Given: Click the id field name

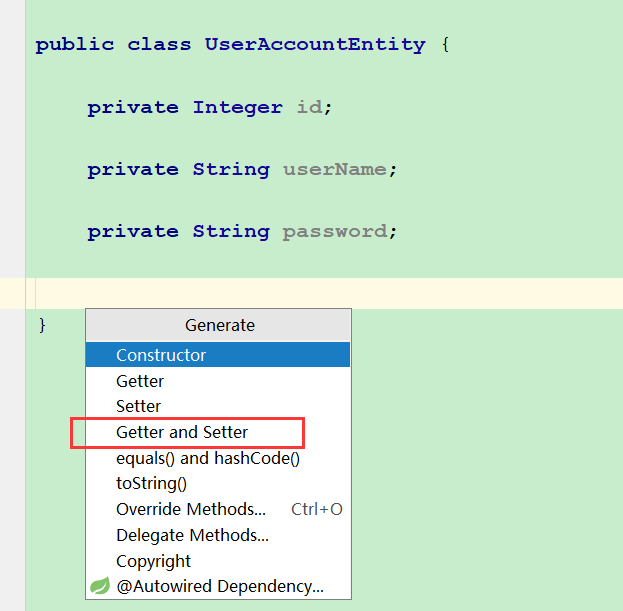Looking at the screenshot, I should (310, 107).
